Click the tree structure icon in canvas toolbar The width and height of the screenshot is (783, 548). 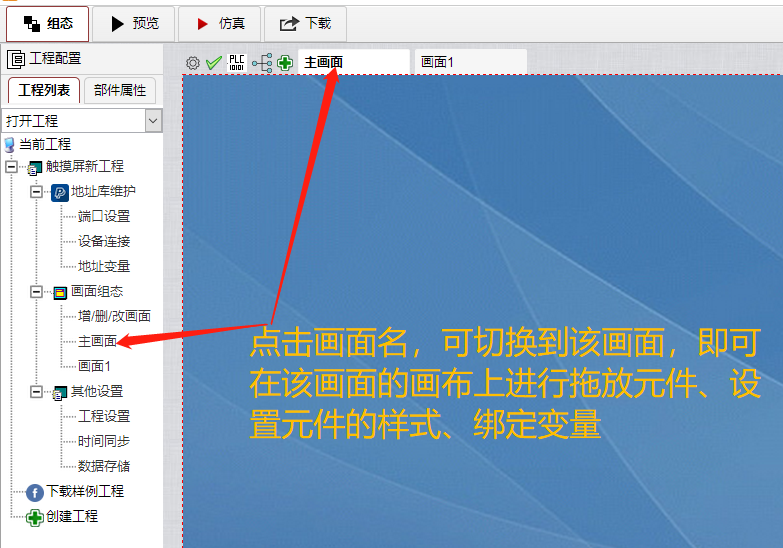[x=262, y=63]
